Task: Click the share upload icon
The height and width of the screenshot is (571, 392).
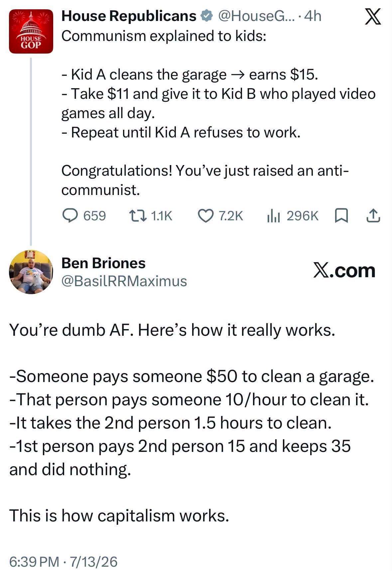Action: pyautogui.click(x=373, y=216)
